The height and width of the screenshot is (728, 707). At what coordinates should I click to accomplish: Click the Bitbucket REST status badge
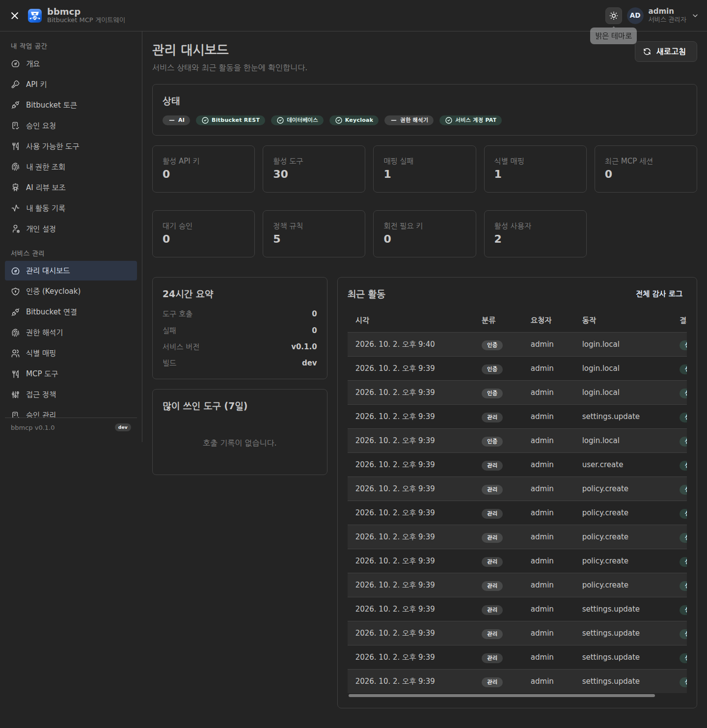pos(230,120)
